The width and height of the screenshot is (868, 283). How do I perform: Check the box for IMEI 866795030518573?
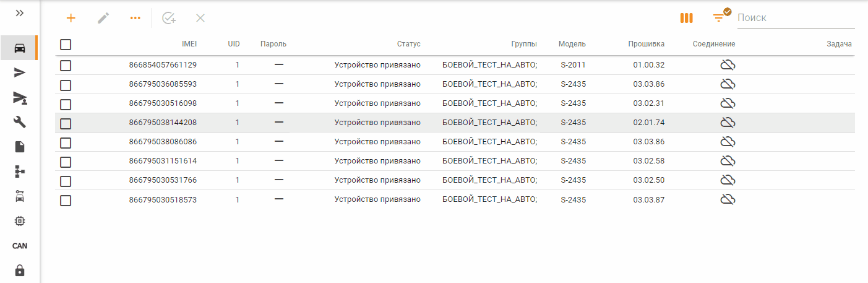pyautogui.click(x=66, y=201)
